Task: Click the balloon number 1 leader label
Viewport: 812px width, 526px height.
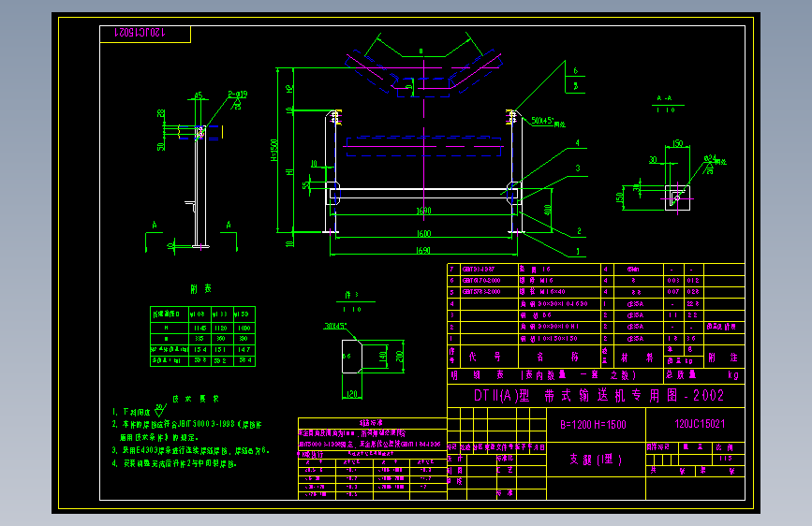Action: click(578, 252)
